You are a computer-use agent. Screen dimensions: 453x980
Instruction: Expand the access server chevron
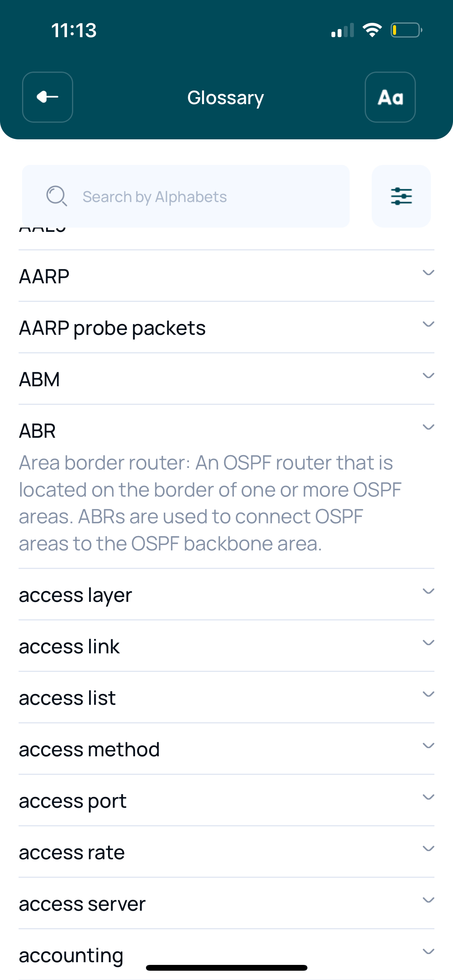point(428,900)
